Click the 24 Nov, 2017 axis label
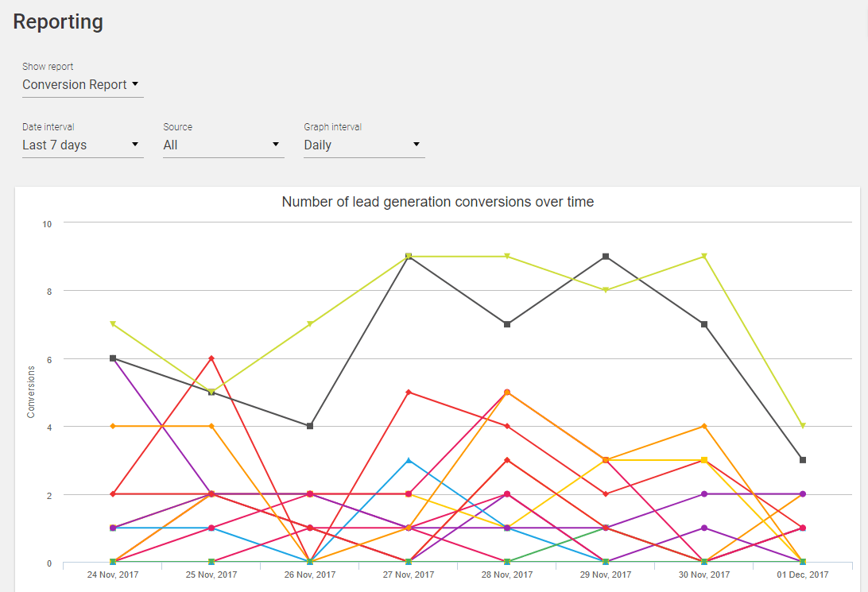Screen dimensions: 868x592 tap(113, 575)
